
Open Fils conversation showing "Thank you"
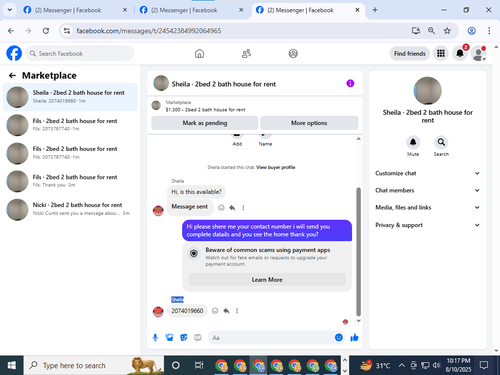[70, 181]
